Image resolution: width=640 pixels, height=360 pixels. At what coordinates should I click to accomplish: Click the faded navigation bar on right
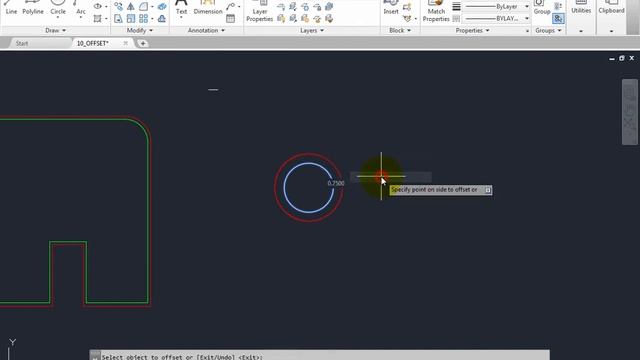click(630, 112)
